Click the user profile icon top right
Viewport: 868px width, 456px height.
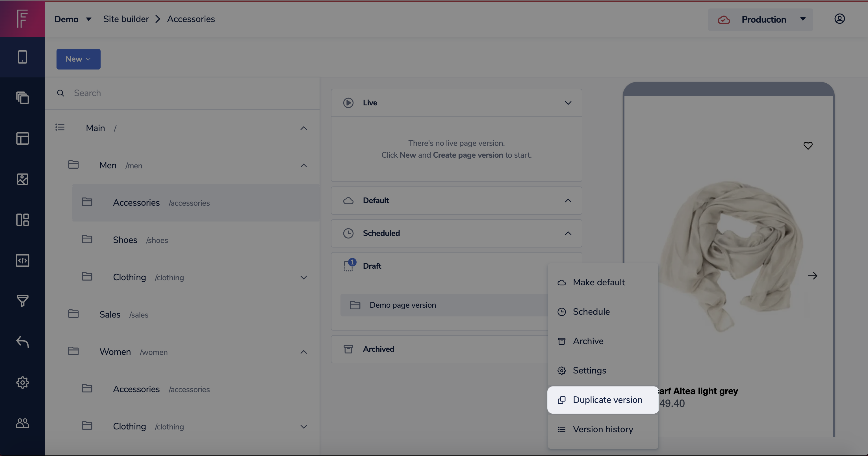pyautogui.click(x=839, y=19)
